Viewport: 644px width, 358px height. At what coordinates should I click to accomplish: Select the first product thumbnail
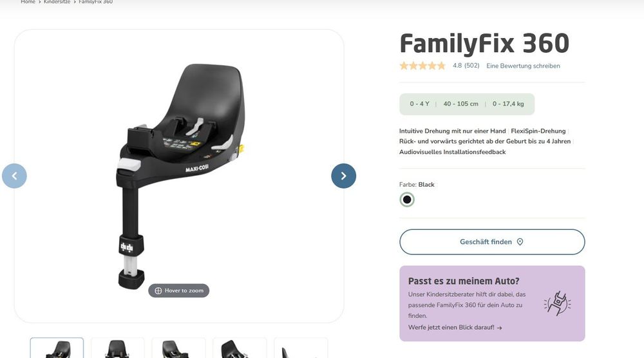click(x=57, y=348)
